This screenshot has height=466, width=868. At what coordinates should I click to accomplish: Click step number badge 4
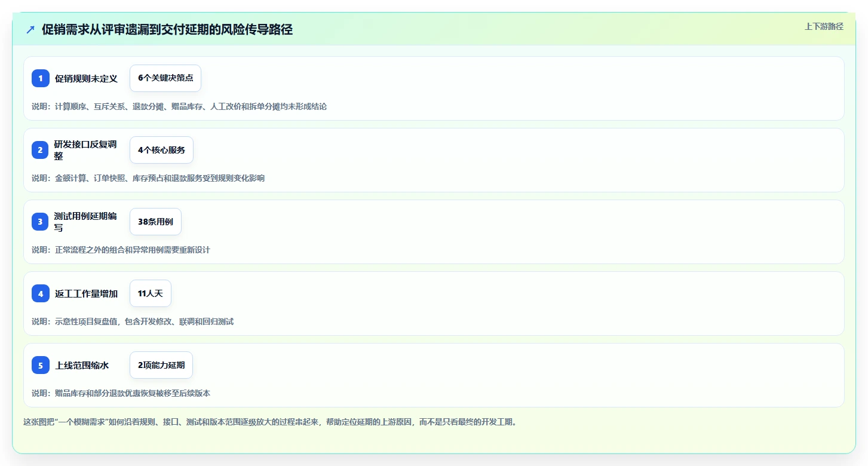[x=41, y=293]
